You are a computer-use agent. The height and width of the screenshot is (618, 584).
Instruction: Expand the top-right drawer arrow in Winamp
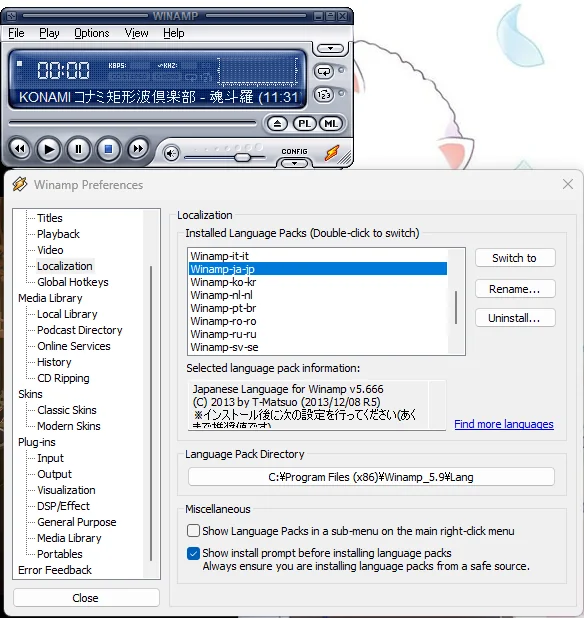[330, 48]
